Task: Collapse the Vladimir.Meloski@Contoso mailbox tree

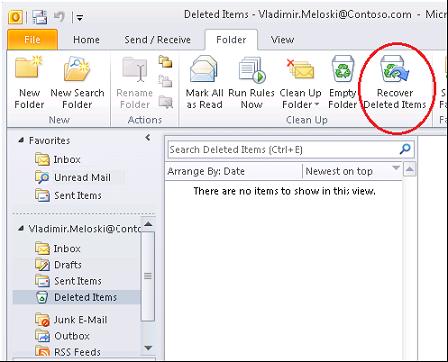Action: (21, 228)
